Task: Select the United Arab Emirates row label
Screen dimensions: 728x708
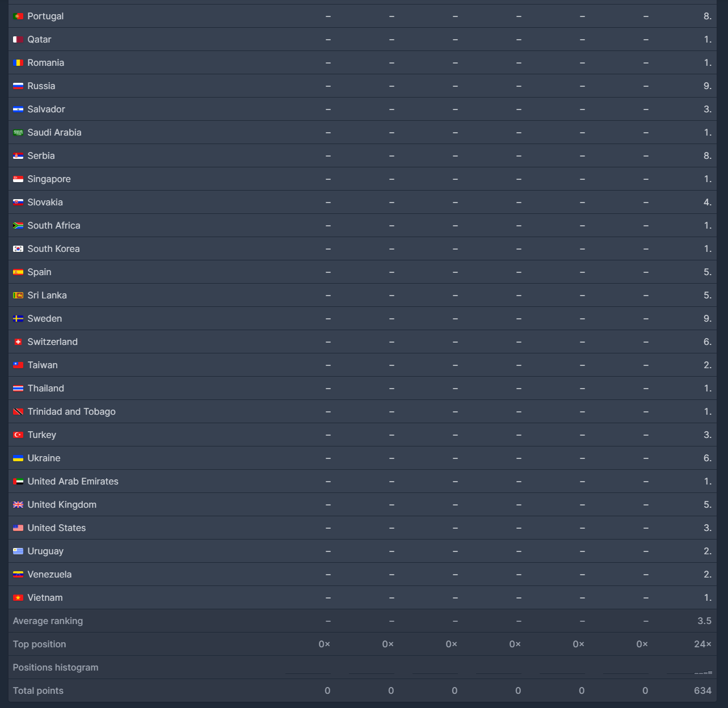Action: pos(73,482)
